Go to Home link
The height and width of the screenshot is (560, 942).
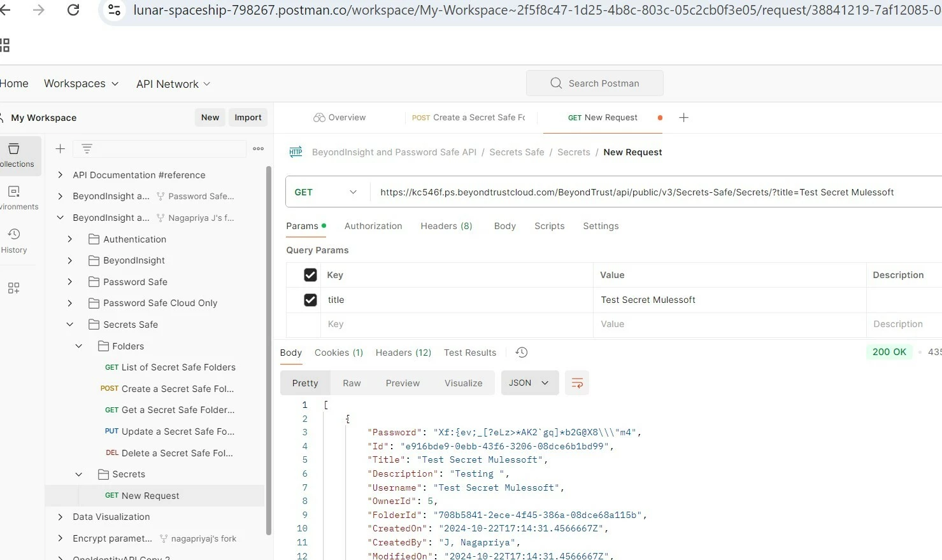[x=14, y=83]
